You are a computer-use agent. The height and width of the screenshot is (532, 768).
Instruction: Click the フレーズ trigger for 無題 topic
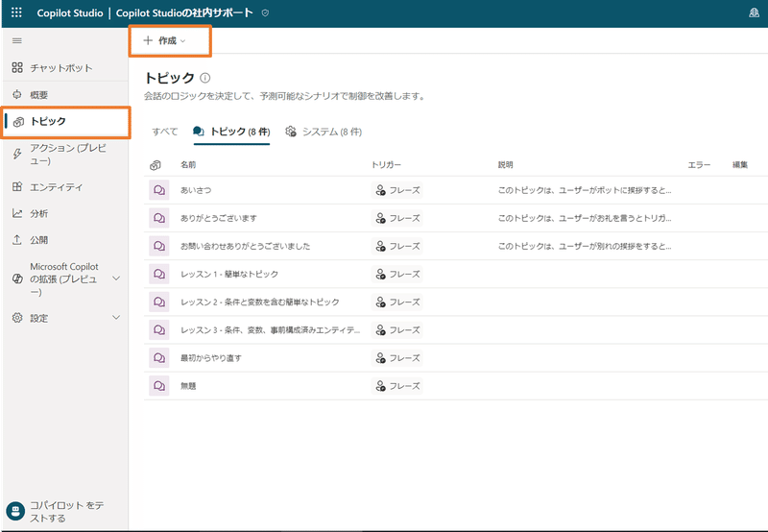(397, 386)
